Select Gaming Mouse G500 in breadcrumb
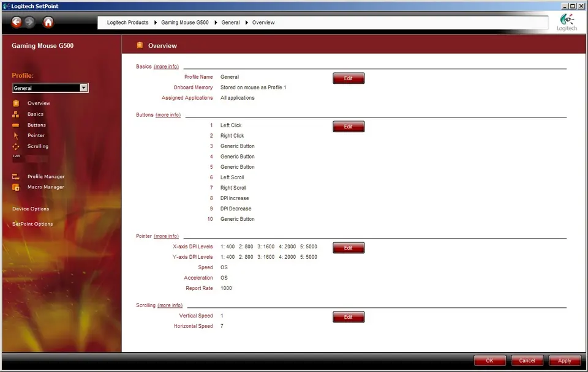Screen dimensions: 588x372 pos(184,23)
